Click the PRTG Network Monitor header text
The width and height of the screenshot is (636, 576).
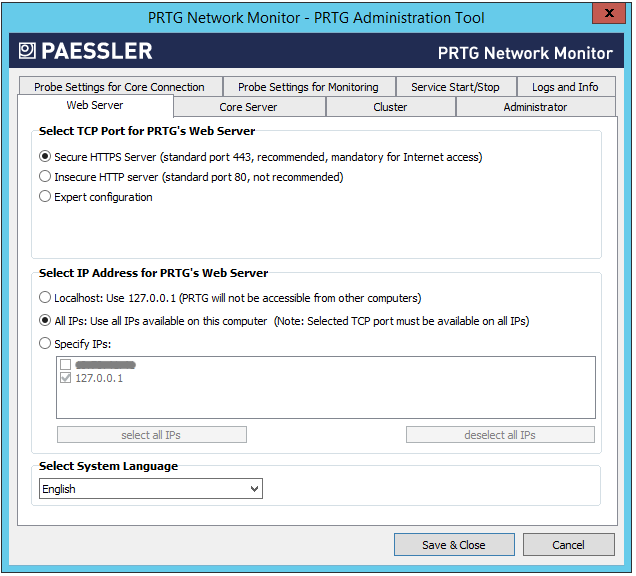point(526,54)
